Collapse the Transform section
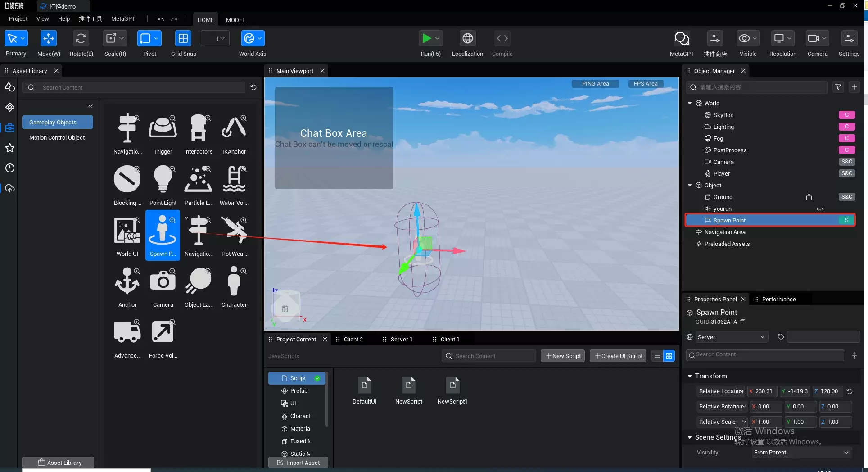This screenshot has height=472, width=868. (x=690, y=376)
